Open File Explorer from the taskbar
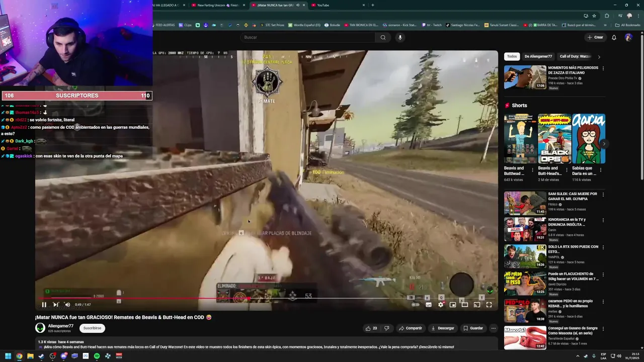Image resolution: width=644 pixels, height=362 pixels. click(30, 356)
